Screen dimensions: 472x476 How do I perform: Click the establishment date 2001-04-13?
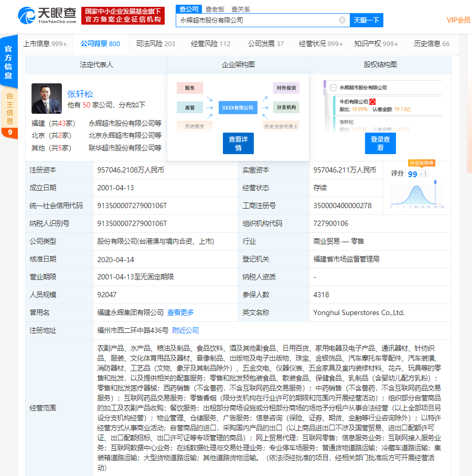pos(115,188)
